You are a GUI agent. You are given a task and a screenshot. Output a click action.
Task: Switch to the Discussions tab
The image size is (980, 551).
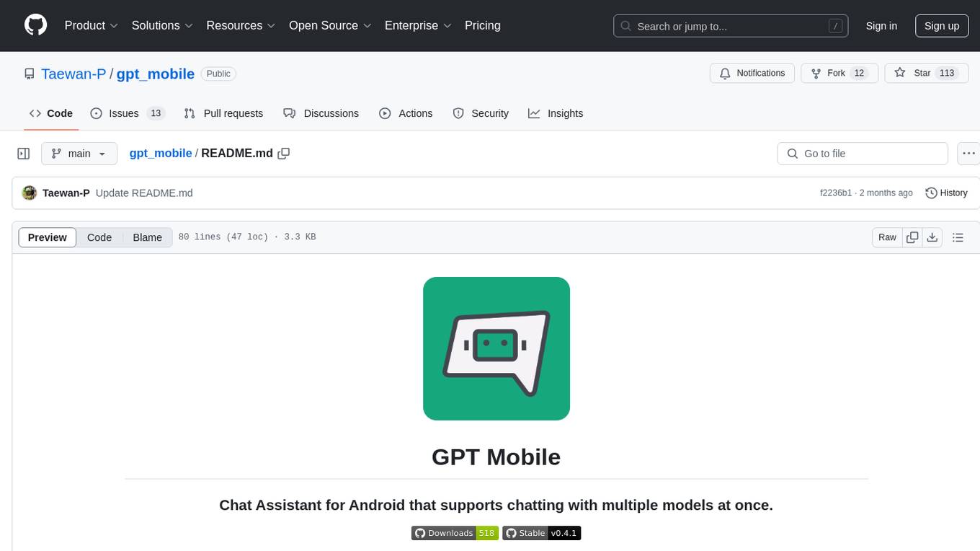(x=321, y=113)
